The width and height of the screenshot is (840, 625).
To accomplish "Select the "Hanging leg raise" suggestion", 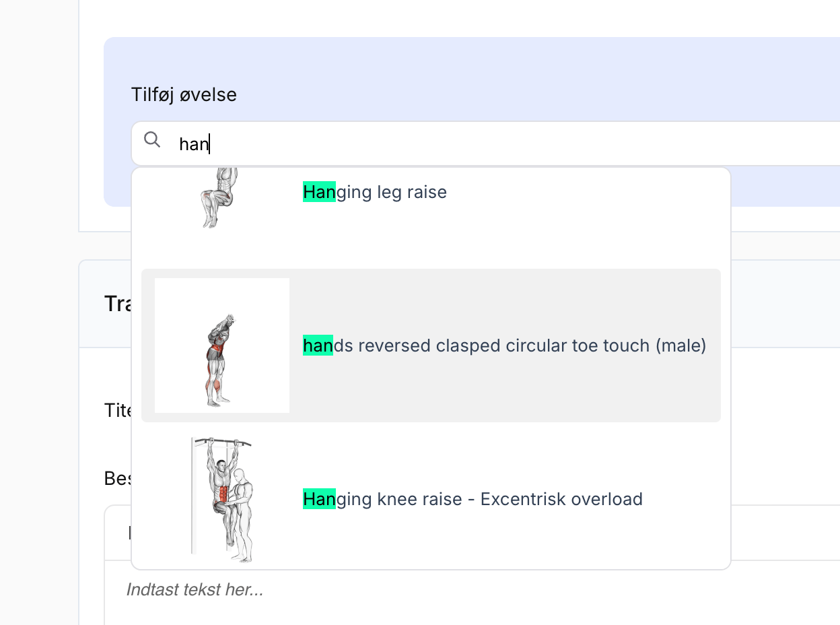I will coord(375,193).
